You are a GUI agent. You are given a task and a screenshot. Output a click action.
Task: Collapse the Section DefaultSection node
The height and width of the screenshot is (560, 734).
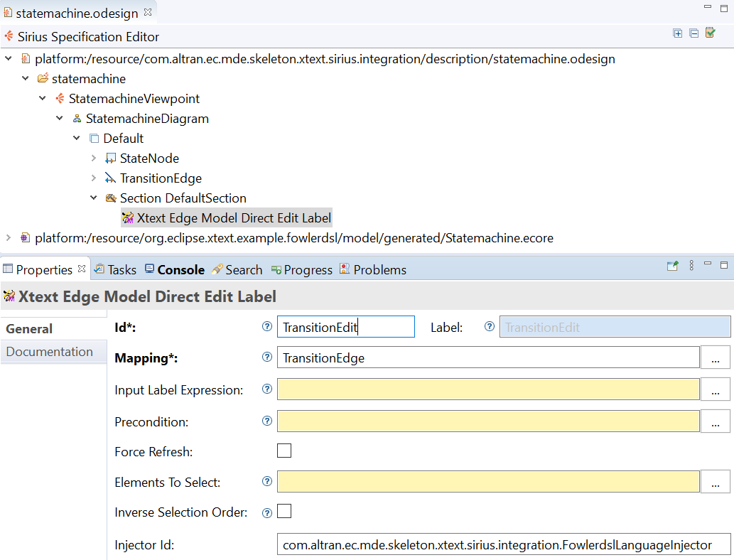pos(94,198)
